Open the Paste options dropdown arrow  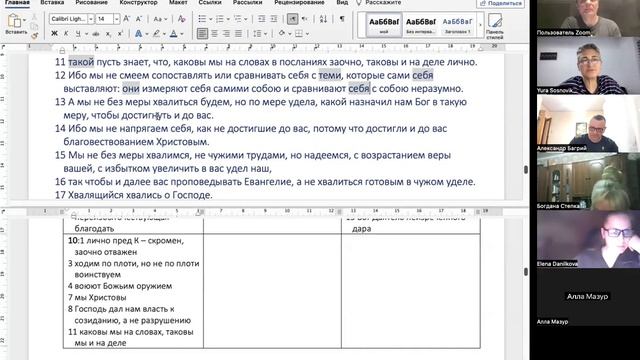pos(24,20)
